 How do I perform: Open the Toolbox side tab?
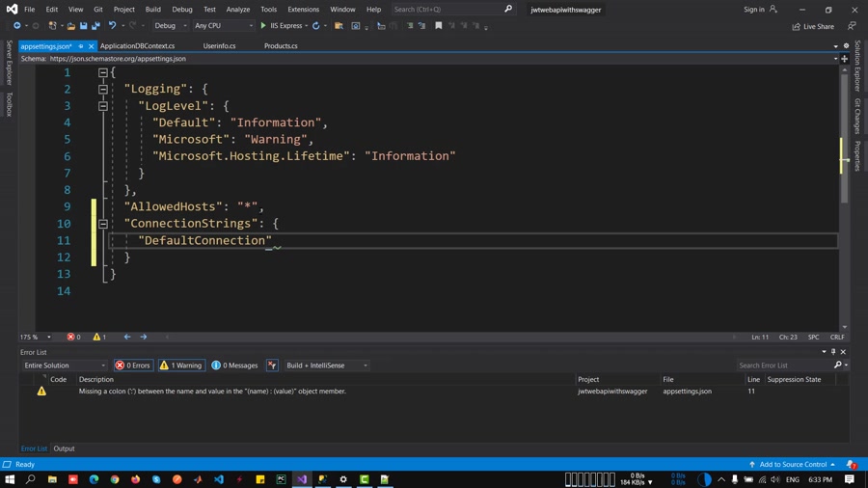9,104
